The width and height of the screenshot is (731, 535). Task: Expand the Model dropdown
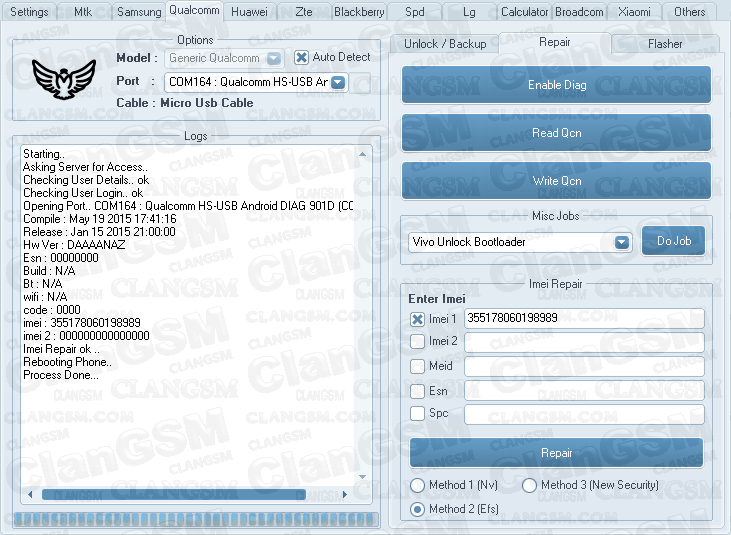pos(274,58)
